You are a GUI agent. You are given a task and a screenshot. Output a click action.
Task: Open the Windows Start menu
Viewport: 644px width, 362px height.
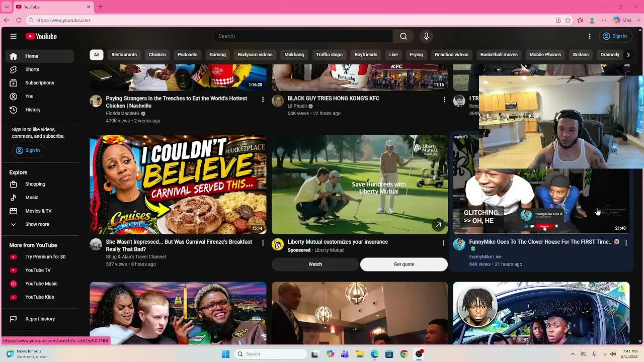click(x=225, y=354)
